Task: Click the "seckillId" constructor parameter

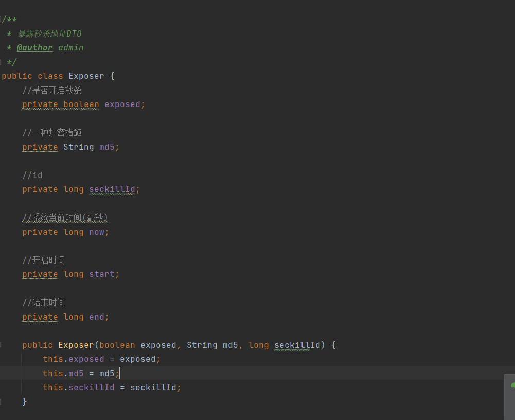Action: tap(297, 345)
